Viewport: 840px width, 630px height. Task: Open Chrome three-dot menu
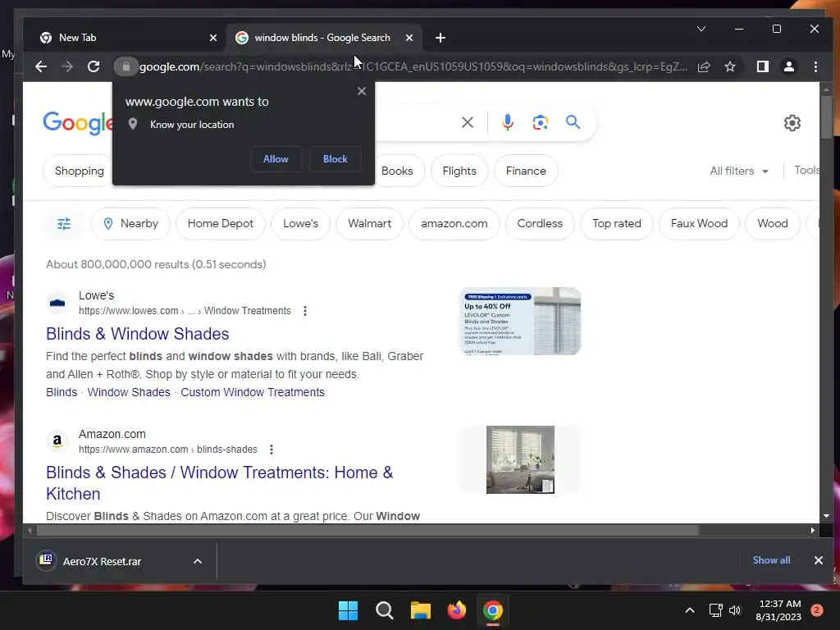815,66
